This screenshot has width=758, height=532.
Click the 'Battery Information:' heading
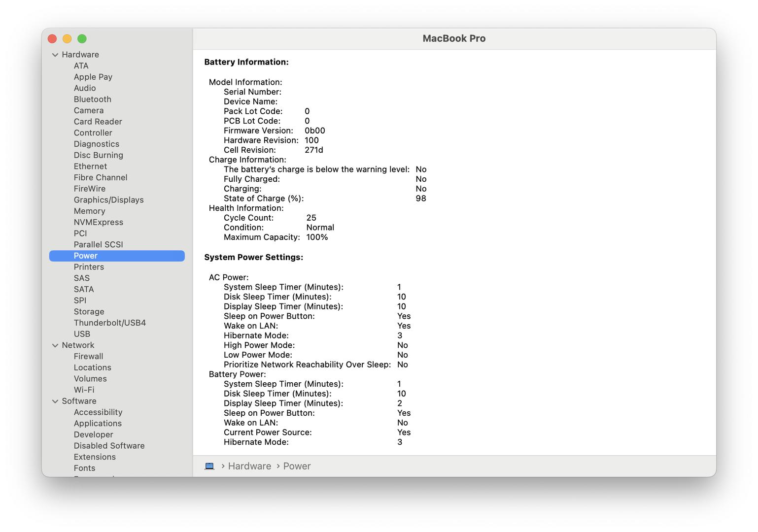click(x=246, y=62)
